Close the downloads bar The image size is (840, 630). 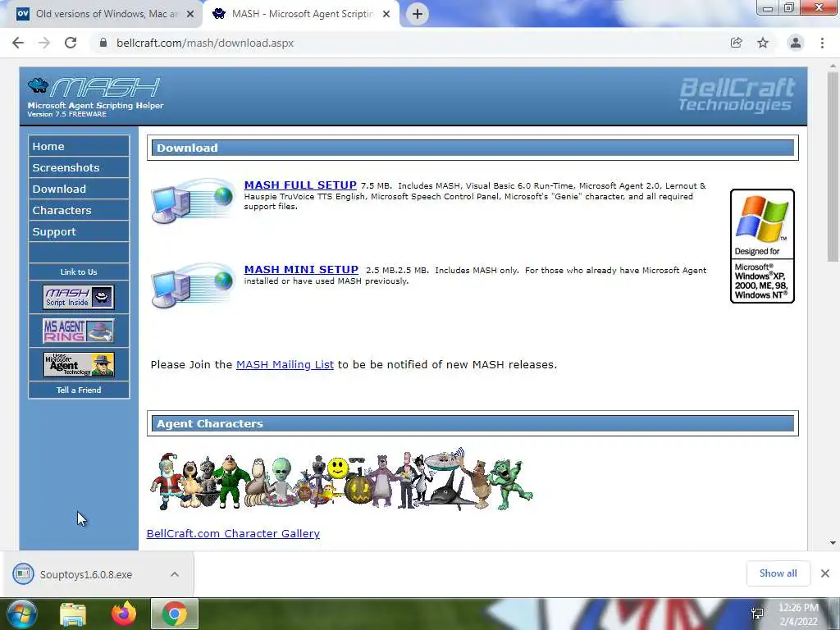pyautogui.click(x=825, y=573)
